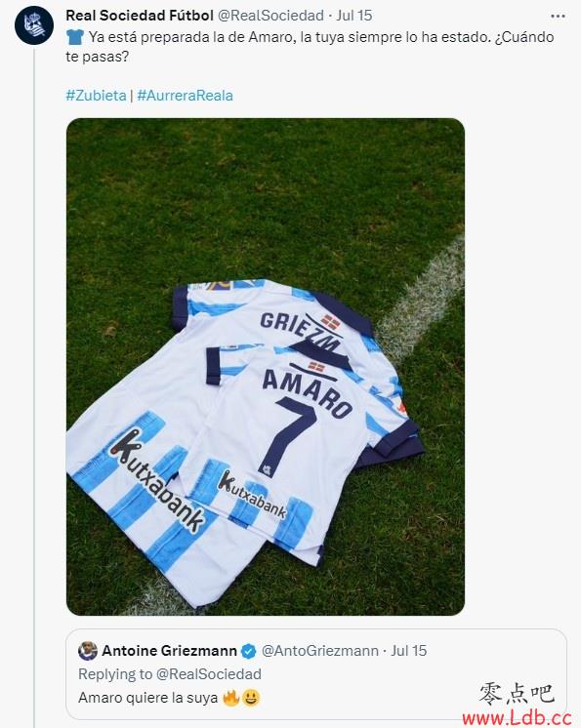581x728 pixels.
Task: Click the smiley emoji in the quoted tweet
Action: [251, 698]
